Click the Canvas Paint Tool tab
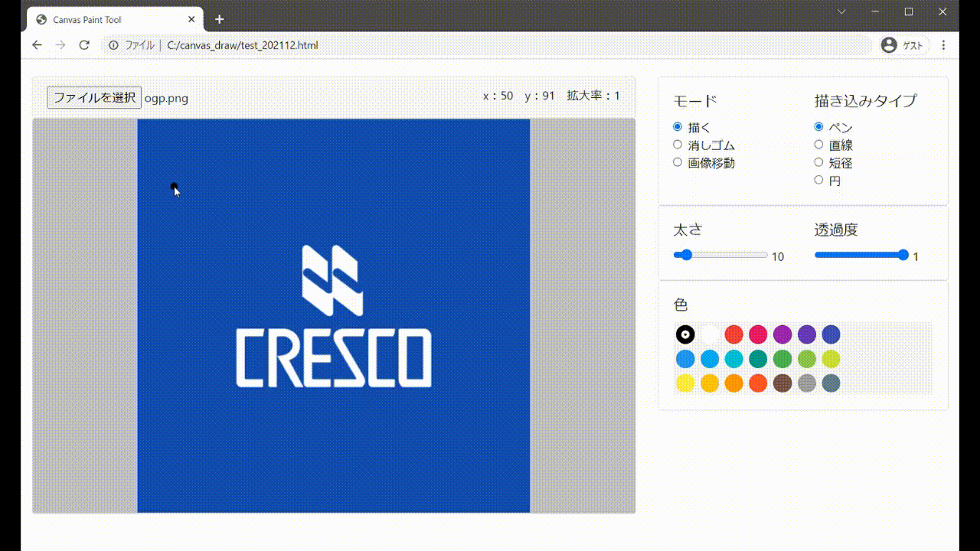 point(107,19)
